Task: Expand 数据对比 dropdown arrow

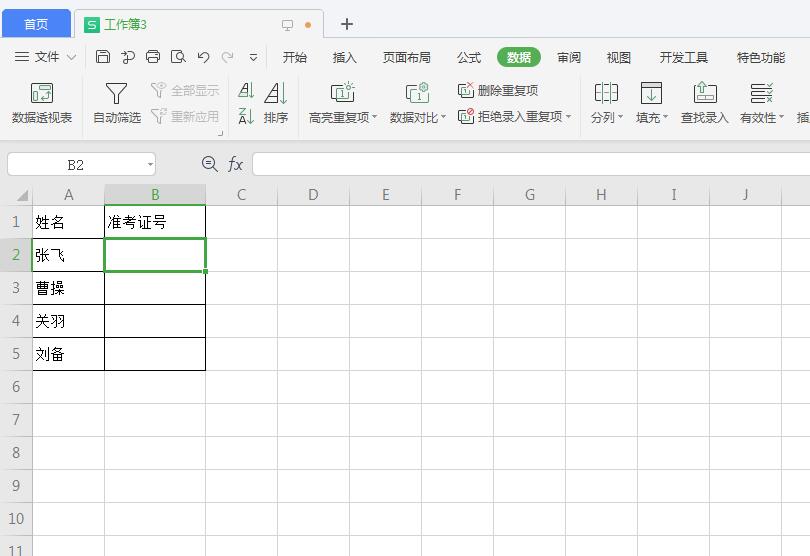Action: coord(443,117)
